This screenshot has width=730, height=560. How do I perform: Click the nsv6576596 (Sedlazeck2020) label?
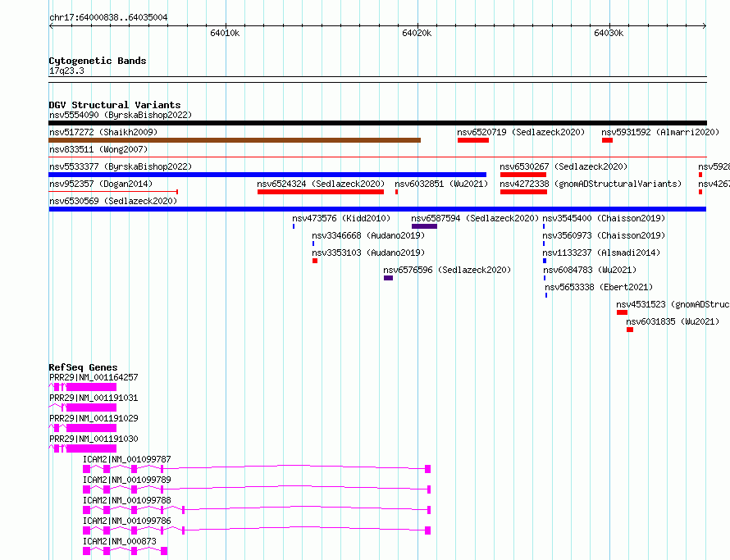point(447,270)
